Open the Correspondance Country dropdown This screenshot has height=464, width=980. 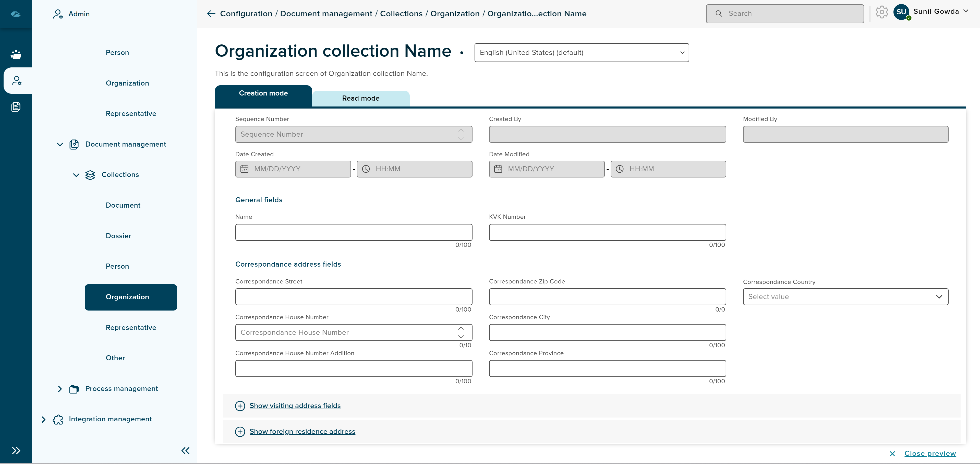(845, 296)
